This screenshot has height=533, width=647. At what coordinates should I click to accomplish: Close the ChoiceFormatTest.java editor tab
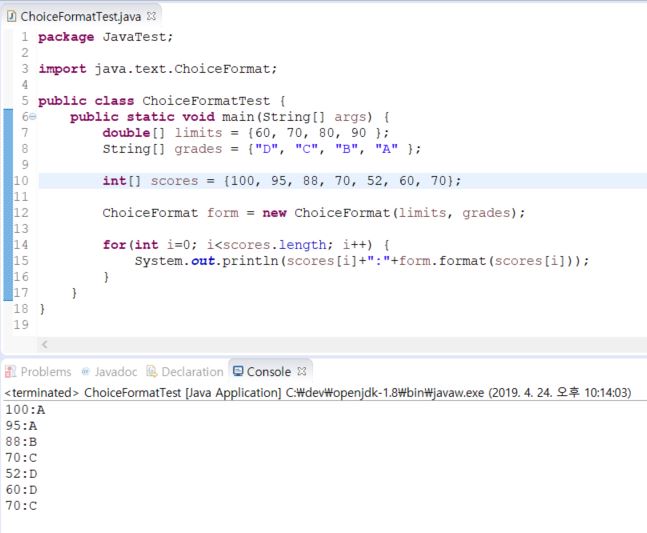point(151,16)
